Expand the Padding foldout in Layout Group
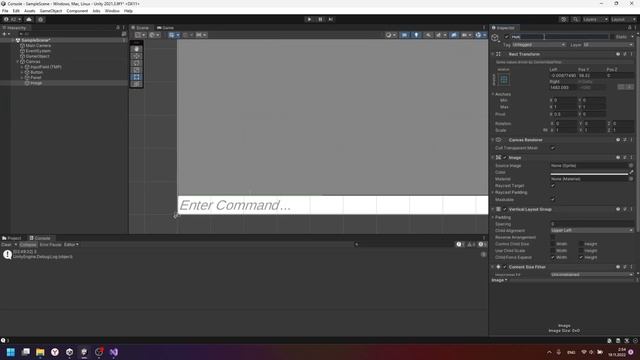This screenshot has width=640, height=360. point(493,218)
